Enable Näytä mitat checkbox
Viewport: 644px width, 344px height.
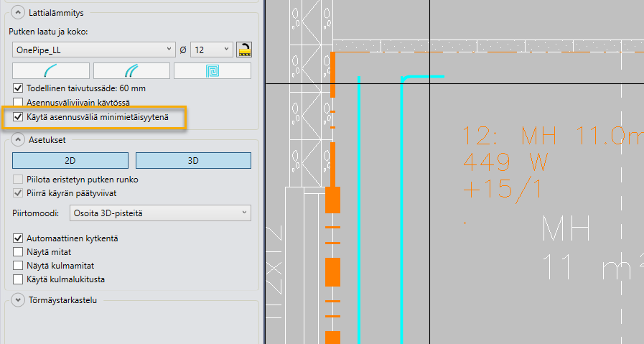tap(18, 251)
